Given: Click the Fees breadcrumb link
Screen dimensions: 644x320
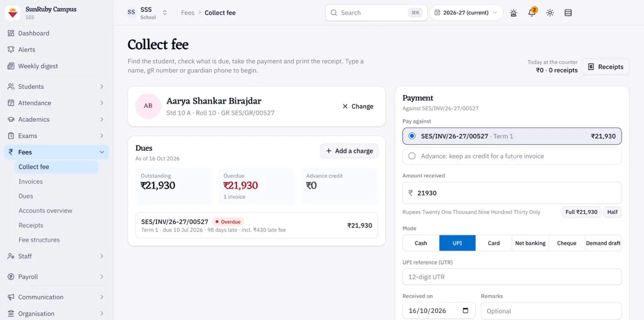Looking at the screenshot, I should (x=188, y=13).
